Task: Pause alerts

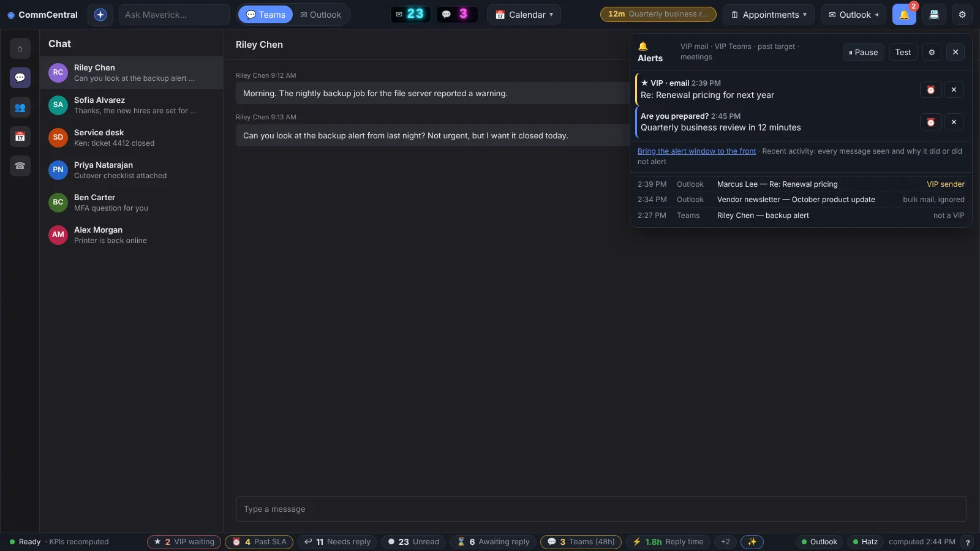Action: [x=863, y=52]
